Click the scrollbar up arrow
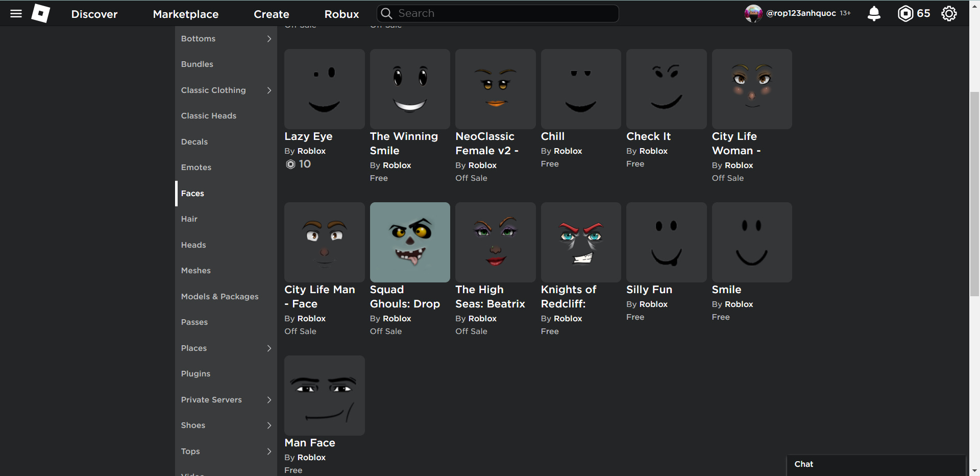 coord(974,6)
